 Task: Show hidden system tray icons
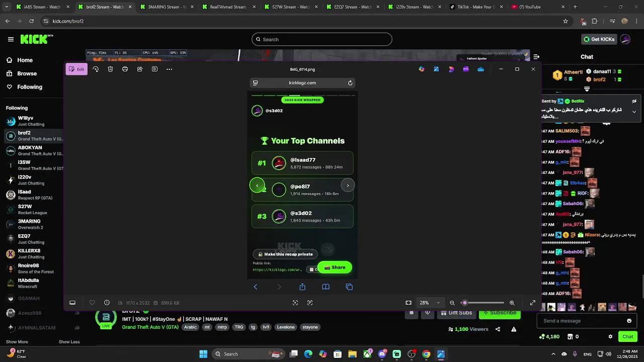pyautogui.click(x=553, y=354)
